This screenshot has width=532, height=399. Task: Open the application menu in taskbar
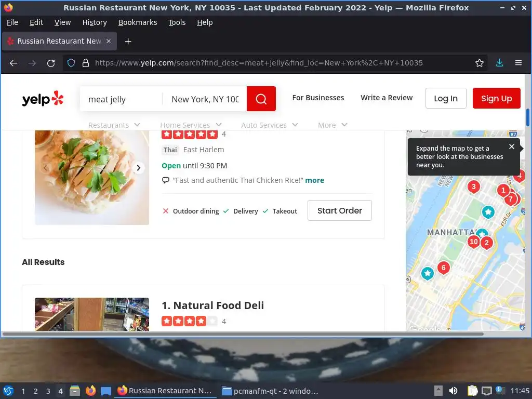click(x=8, y=391)
